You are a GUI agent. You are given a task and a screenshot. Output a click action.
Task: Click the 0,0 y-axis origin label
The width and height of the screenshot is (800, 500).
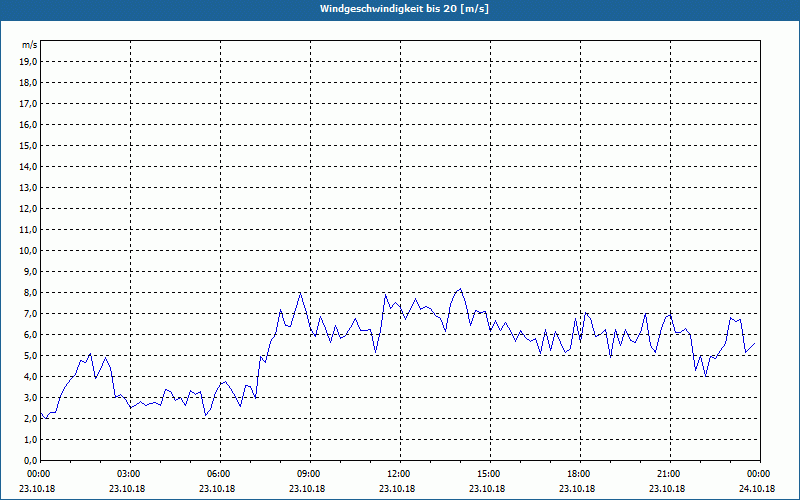tap(30, 461)
